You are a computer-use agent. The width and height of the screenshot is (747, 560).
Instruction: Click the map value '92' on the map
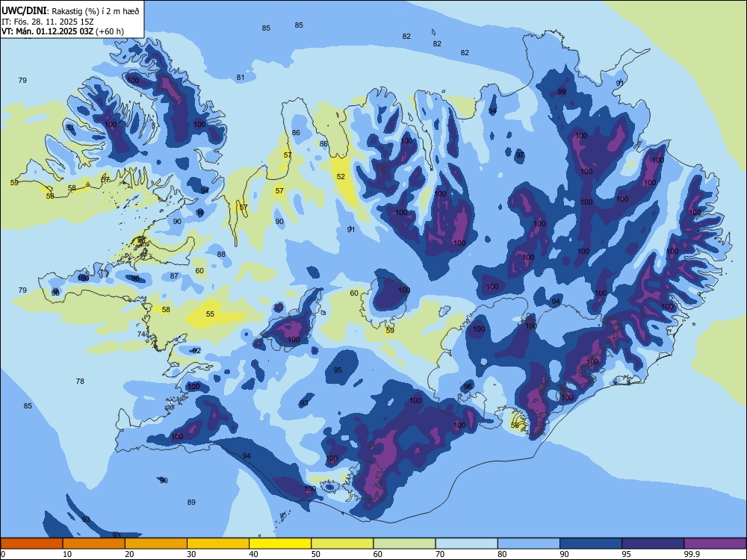pos(196,351)
